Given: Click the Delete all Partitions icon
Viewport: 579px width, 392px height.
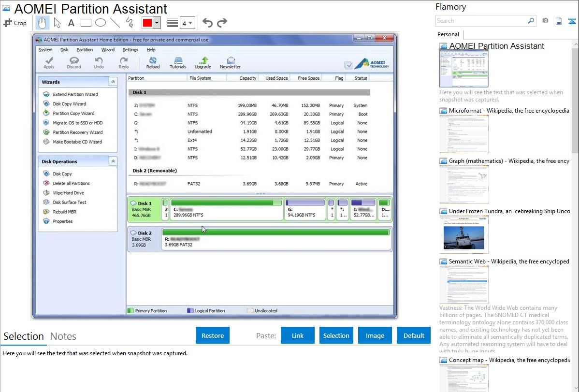Looking at the screenshot, I should pos(46,183).
